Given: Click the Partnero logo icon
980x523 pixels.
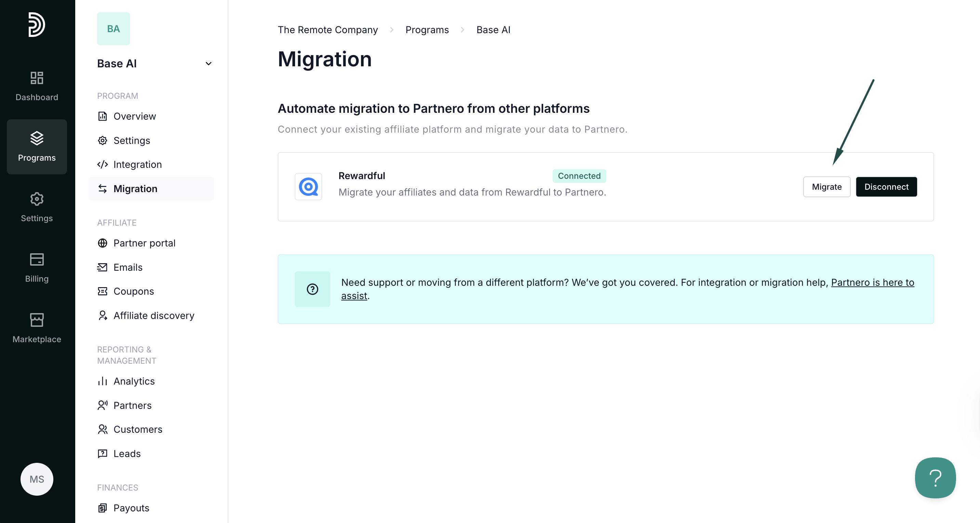Looking at the screenshot, I should tap(37, 25).
